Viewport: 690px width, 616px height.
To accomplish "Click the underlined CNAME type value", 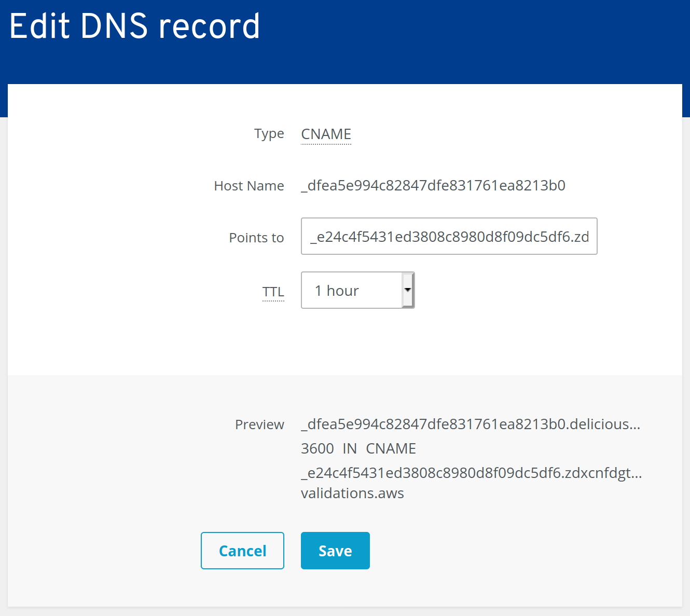I will click(326, 134).
